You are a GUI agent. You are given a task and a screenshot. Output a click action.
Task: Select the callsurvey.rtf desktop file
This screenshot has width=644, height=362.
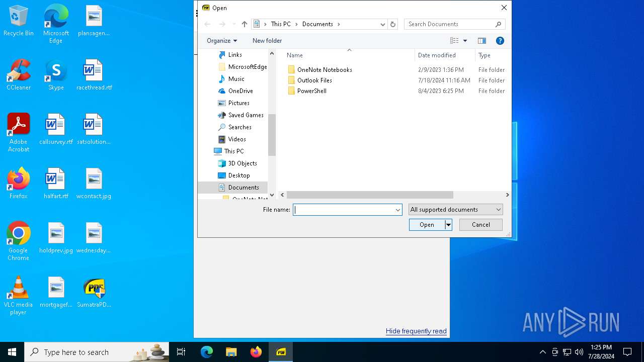[56, 130]
